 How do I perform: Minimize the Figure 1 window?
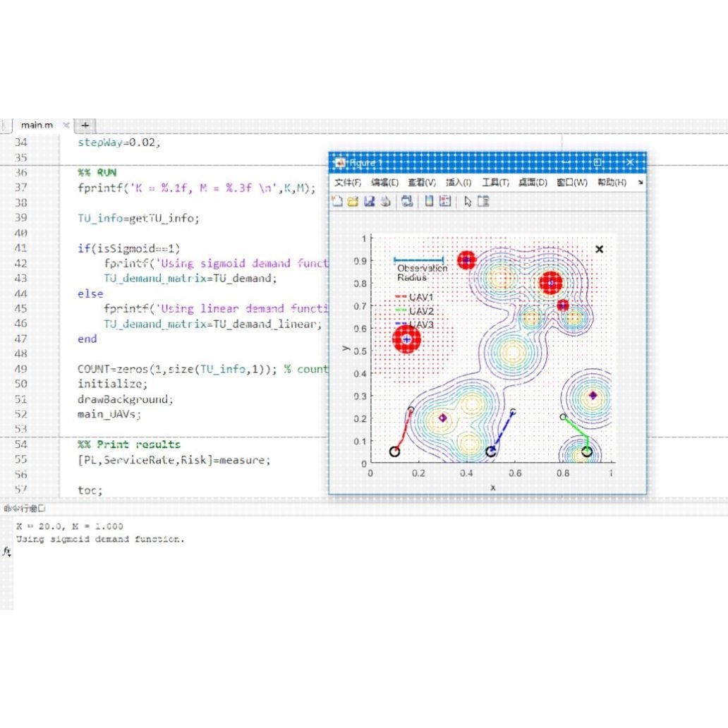point(566,162)
